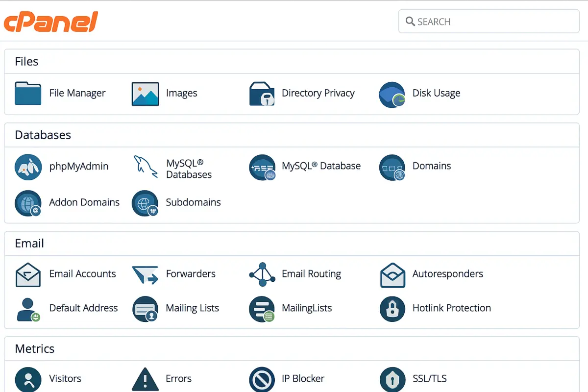Viewport: 588px width, 392px height.
Task: Click the MySQL Databases dolphin icon
Action: (145, 167)
